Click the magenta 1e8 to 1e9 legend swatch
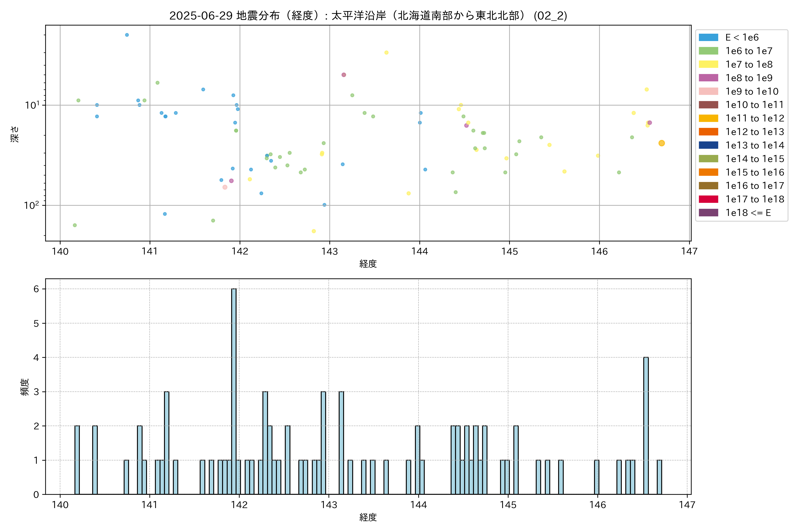The width and height of the screenshot is (798, 532). (708, 78)
